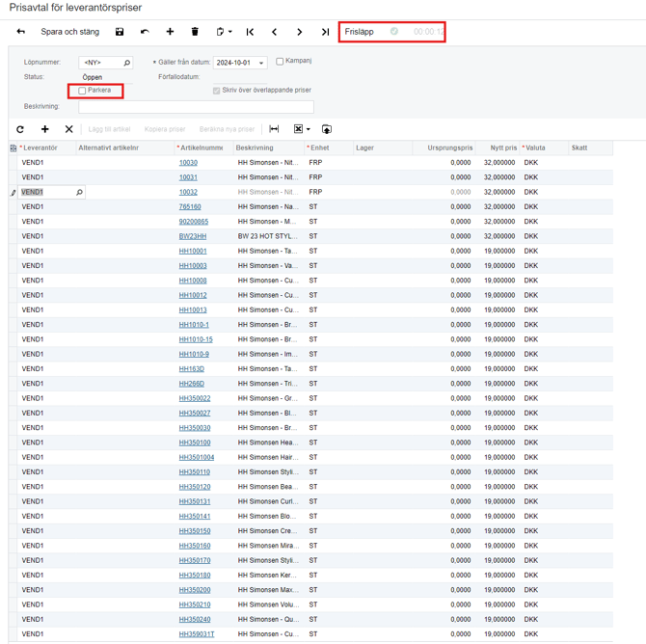This screenshot has width=646, height=644.
Task: Click the Frisläpp action
Action: tap(360, 32)
